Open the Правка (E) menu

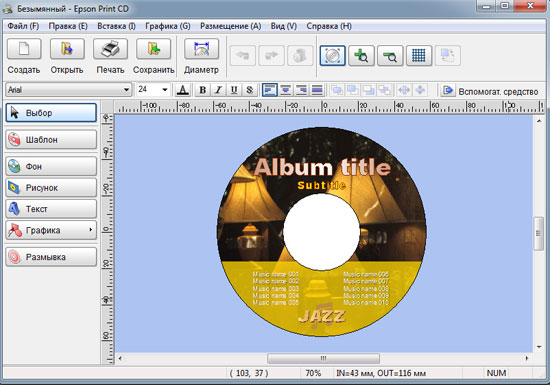pos(68,26)
